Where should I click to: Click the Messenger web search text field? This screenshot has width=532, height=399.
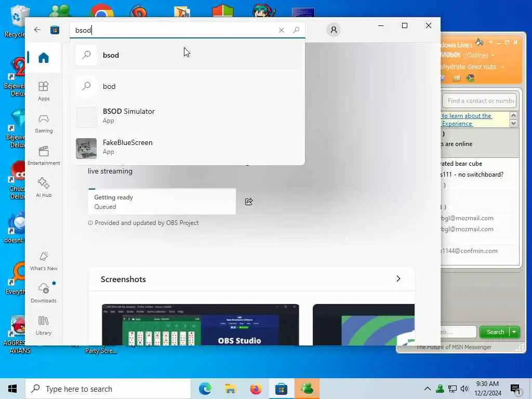[x=458, y=332]
